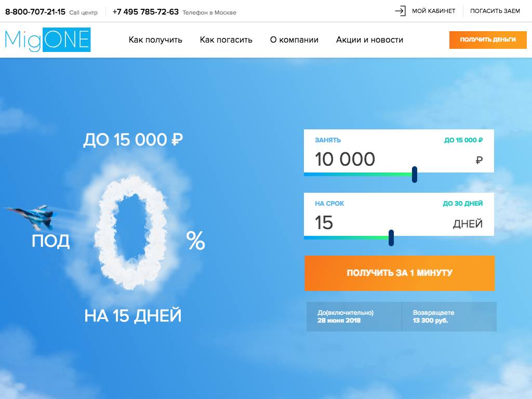Click the Возвращаете 13 300 руб. info box
The width and height of the screenshot is (532, 399).
pyautogui.click(x=449, y=316)
